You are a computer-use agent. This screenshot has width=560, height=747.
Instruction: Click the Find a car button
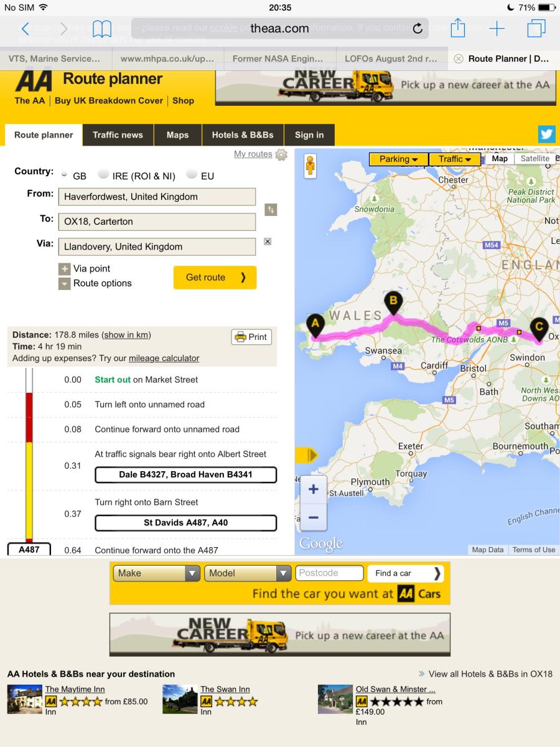point(405,573)
